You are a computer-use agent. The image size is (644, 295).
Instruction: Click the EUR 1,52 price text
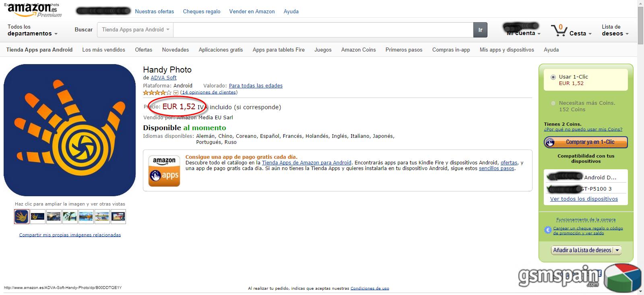click(x=179, y=107)
